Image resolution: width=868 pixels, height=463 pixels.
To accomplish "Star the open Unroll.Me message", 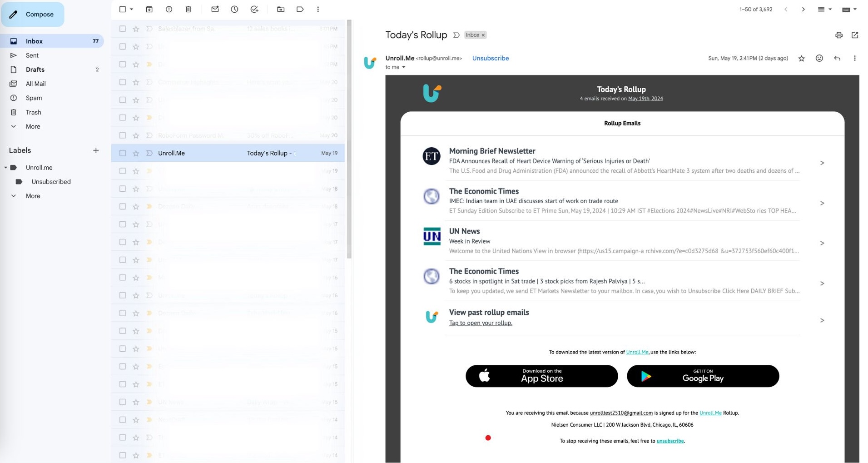I will [x=802, y=58].
